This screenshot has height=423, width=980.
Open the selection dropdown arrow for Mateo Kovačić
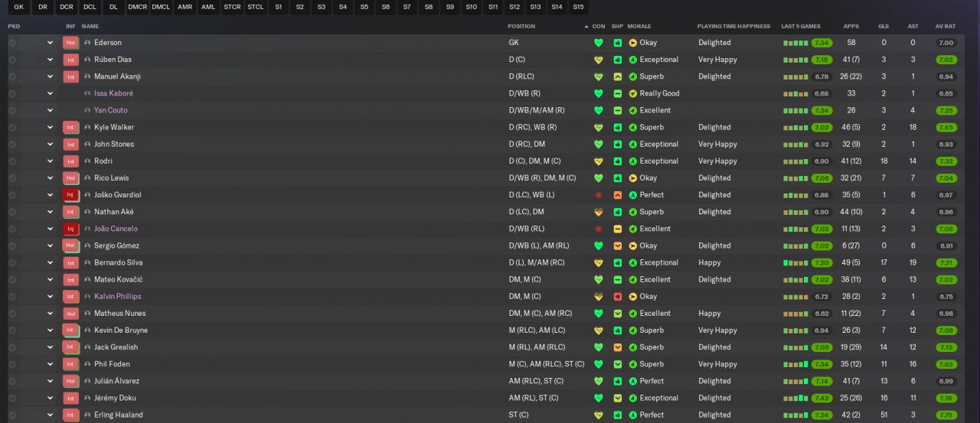tap(50, 280)
